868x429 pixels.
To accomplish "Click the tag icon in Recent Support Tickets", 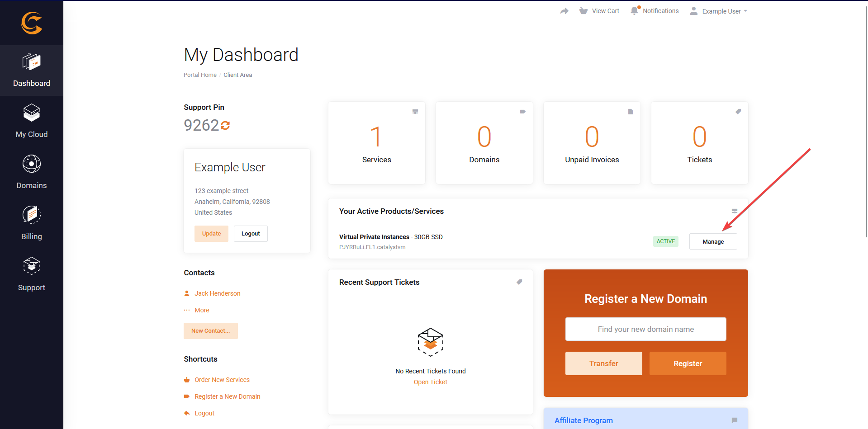I will pyautogui.click(x=519, y=282).
